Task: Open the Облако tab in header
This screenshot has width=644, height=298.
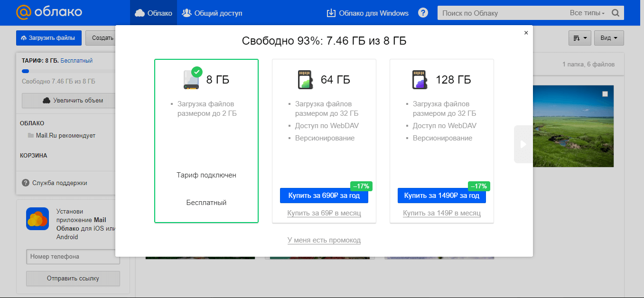Action: pyautogui.click(x=153, y=13)
